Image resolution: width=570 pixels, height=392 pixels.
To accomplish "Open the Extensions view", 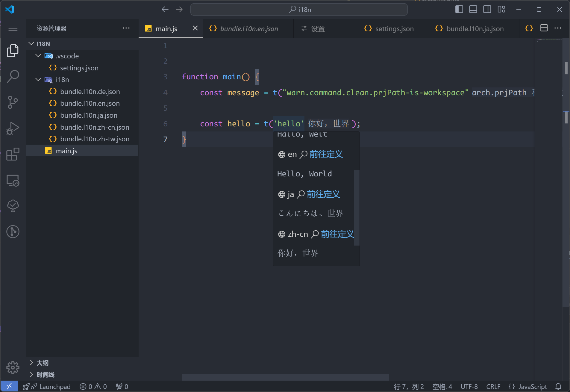I will pos(13,154).
